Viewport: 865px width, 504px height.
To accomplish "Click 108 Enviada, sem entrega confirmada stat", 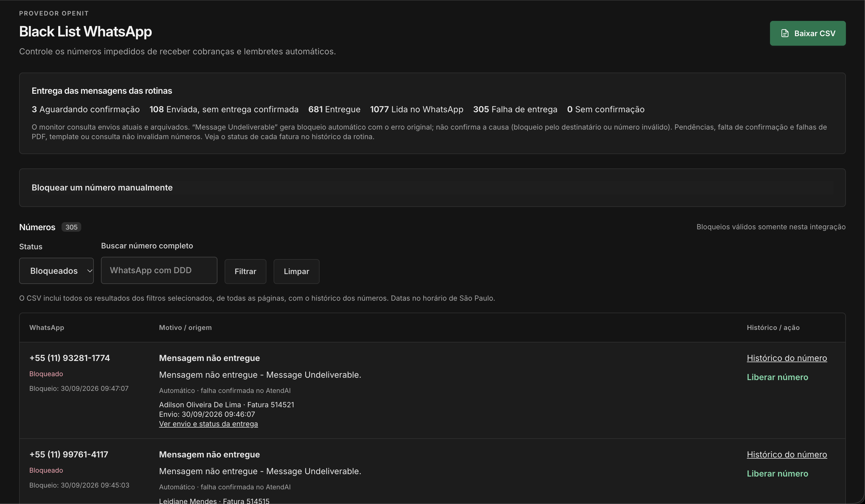I will coord(224,110).
